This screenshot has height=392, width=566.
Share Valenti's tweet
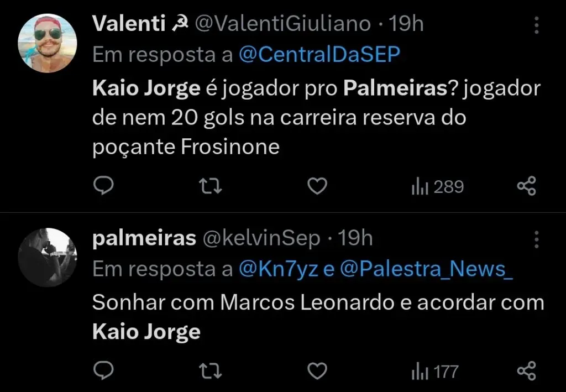pyautogui.click(x=526, y=186)
